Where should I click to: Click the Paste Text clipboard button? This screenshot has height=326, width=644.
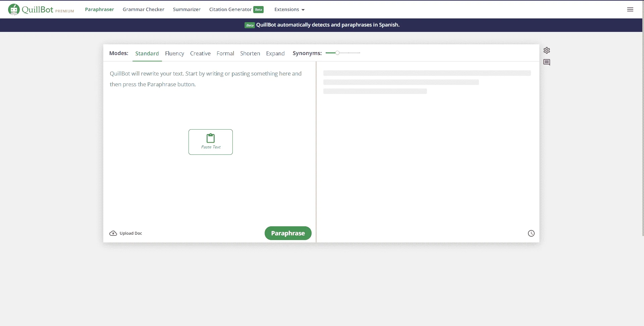(x=211, y=142)
